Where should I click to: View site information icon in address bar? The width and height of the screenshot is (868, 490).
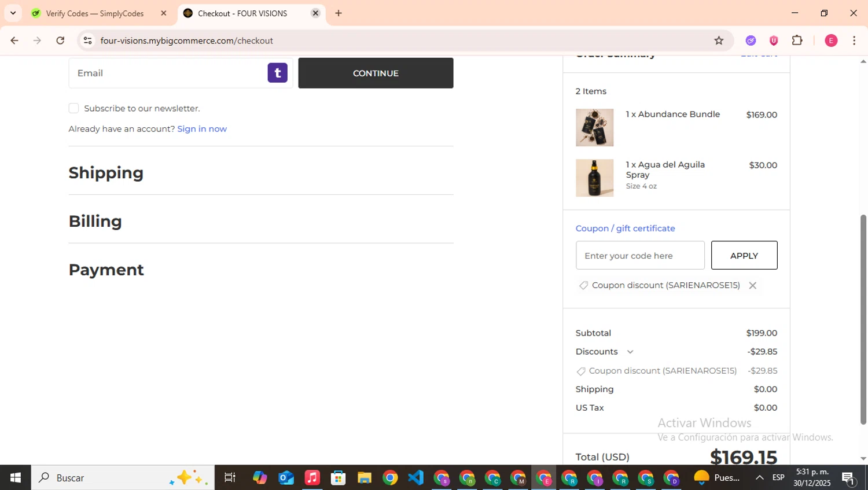(x=88, y=40)
